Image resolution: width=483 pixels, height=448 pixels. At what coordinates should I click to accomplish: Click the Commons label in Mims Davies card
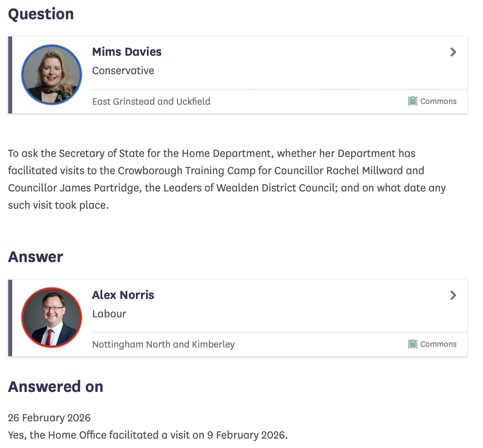coord(438,101)
